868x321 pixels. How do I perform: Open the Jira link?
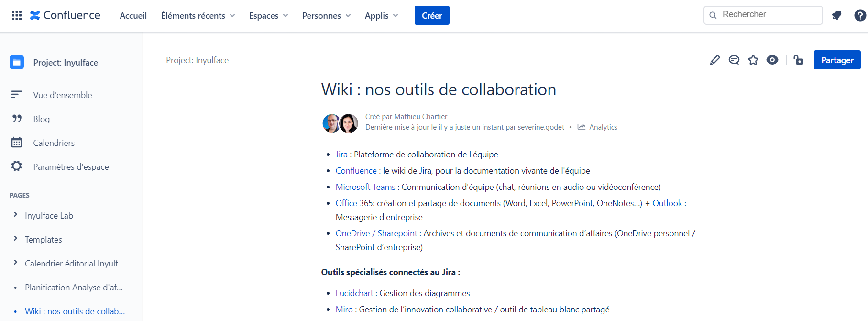coord(341,155)
